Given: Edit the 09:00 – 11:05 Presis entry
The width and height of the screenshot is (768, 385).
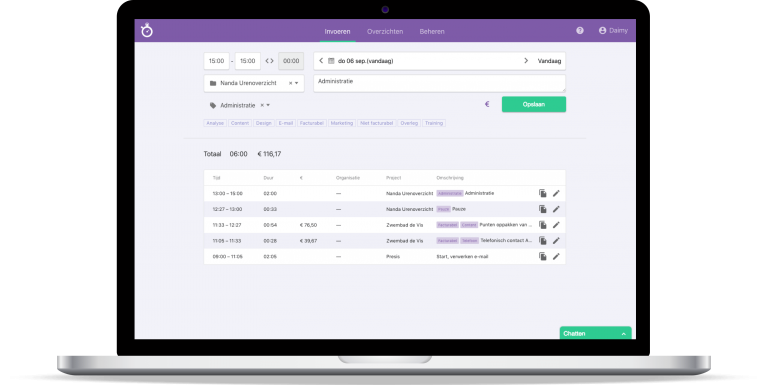Looking at the screenshot, I should click(556, 256).
